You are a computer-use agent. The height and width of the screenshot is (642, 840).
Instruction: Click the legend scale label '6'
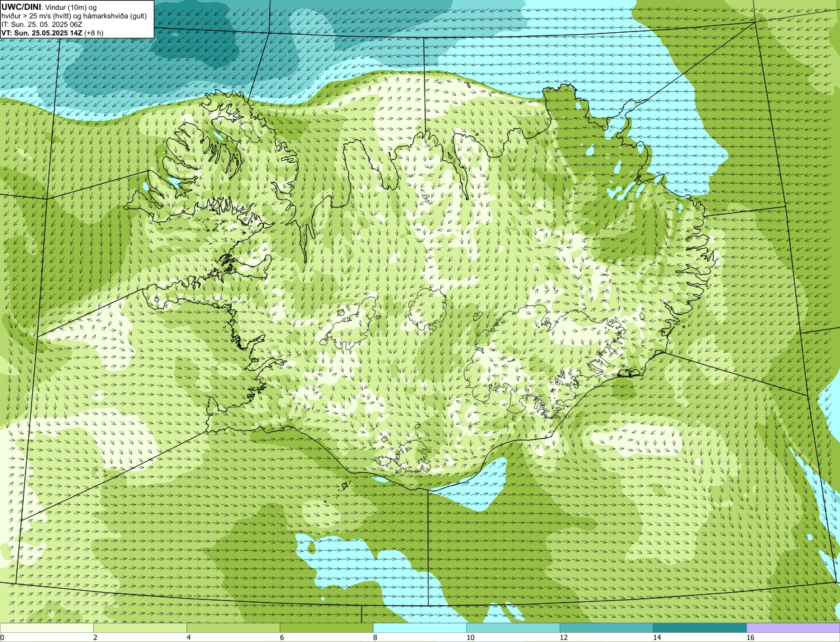[282, 637]
